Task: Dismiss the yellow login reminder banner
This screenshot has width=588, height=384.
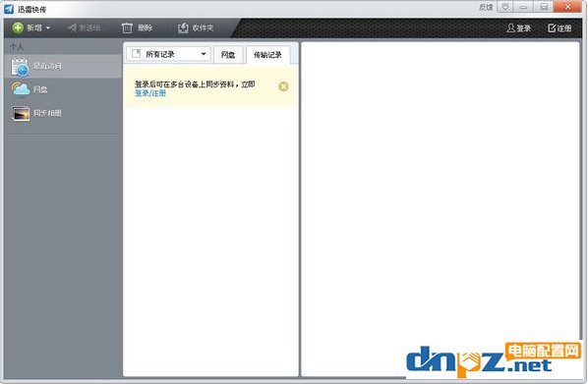Action: [x=283, y=86]
